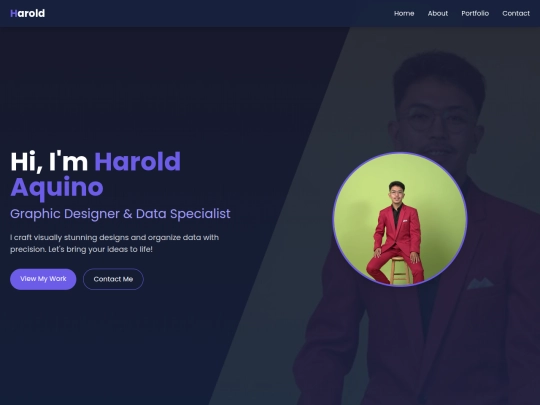Click the Harold logo in the navbar
This screenshot has height=405, width=540.
(28, 13)
